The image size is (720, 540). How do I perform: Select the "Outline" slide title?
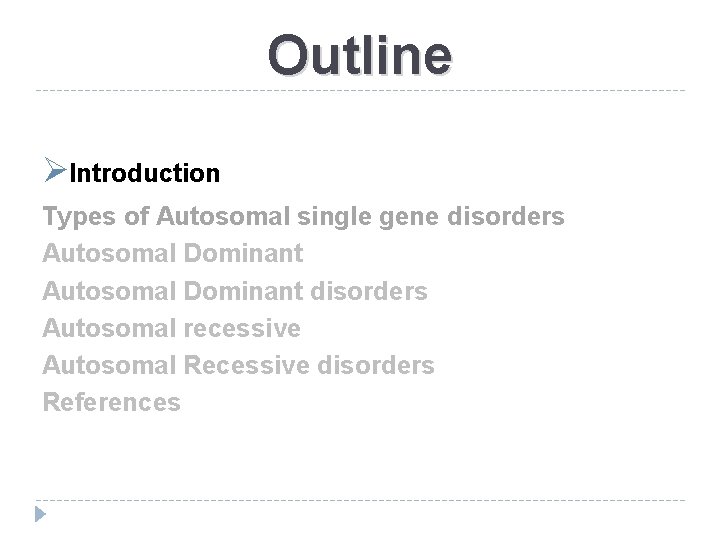point(360,54)
